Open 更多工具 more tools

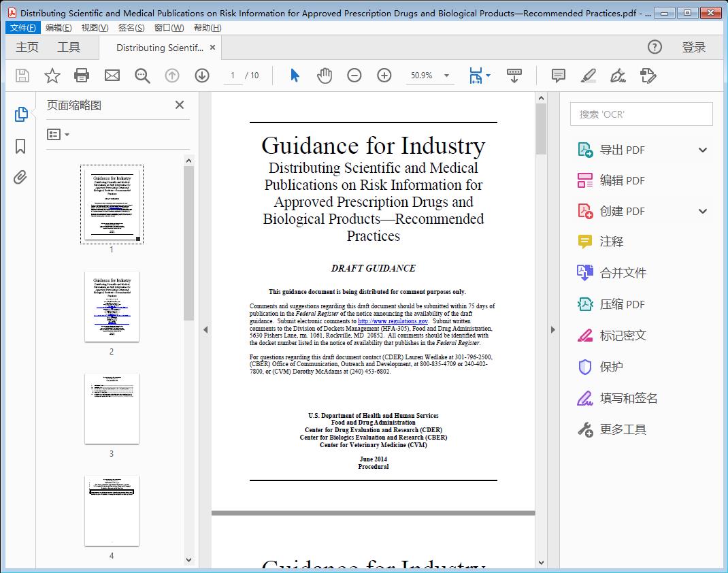coord(612,429)
